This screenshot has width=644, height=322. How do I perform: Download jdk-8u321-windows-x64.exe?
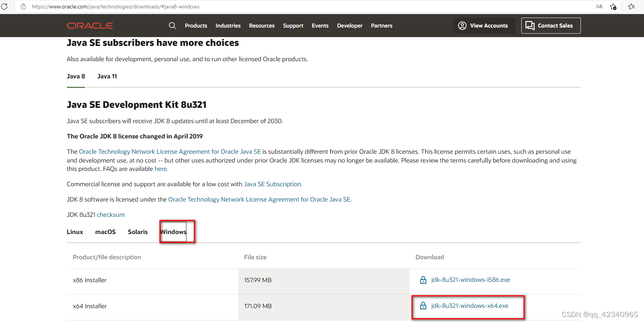click(470, 306)
